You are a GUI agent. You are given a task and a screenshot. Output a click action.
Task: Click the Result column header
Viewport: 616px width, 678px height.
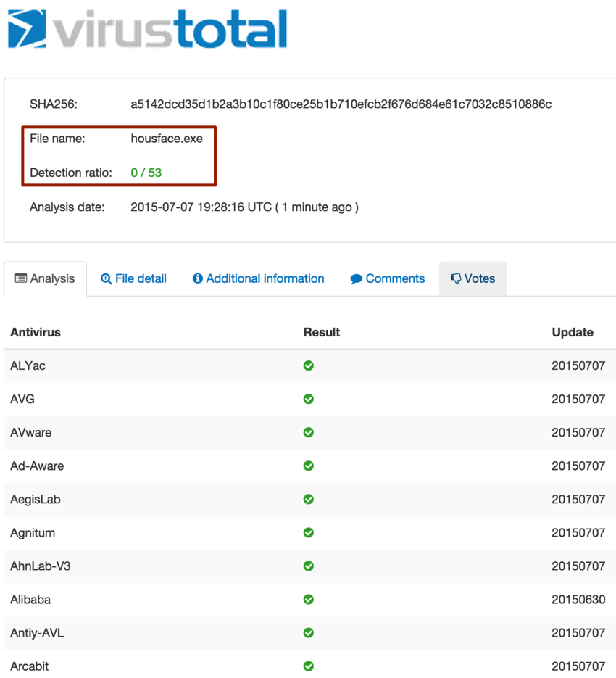pyautogui.click(x=322, y=332)
